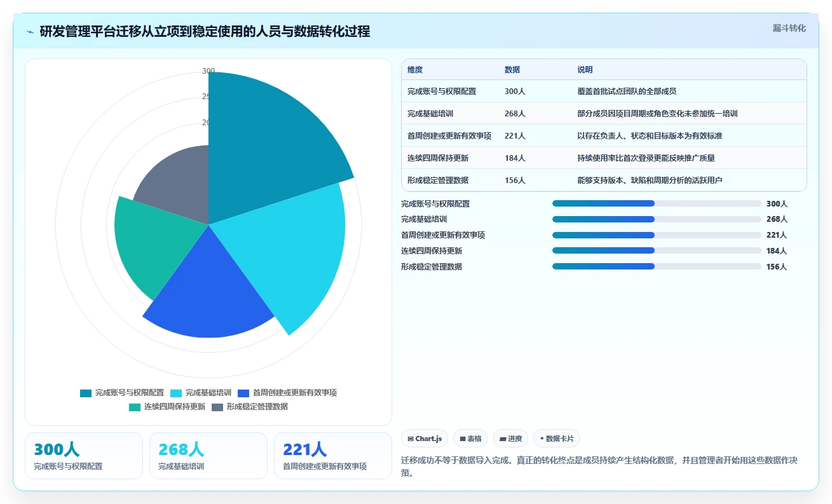Click progress bar for 形成稳定管理数据

click(x=657, y=266)
